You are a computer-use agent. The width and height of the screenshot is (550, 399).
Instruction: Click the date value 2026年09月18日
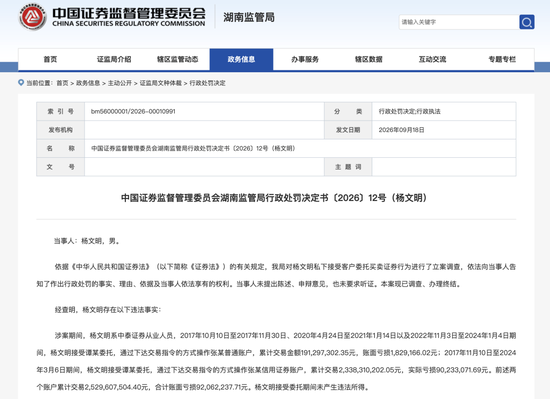click(x=401, y=130)
